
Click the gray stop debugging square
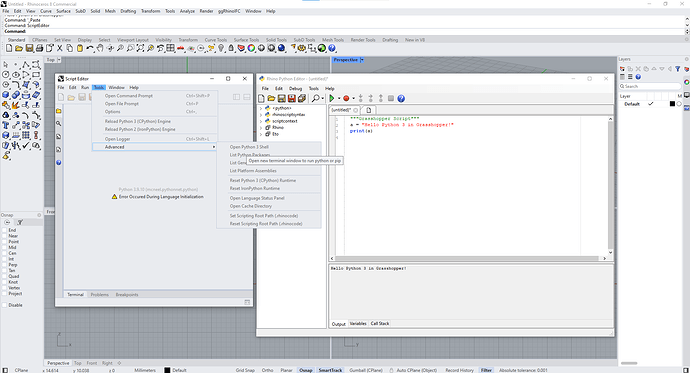tap(391, 99)
